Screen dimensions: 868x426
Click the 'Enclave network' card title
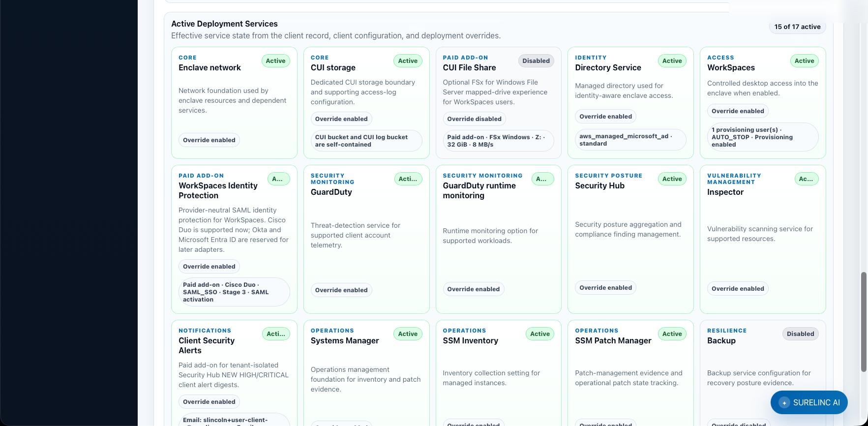pos(210,68)
